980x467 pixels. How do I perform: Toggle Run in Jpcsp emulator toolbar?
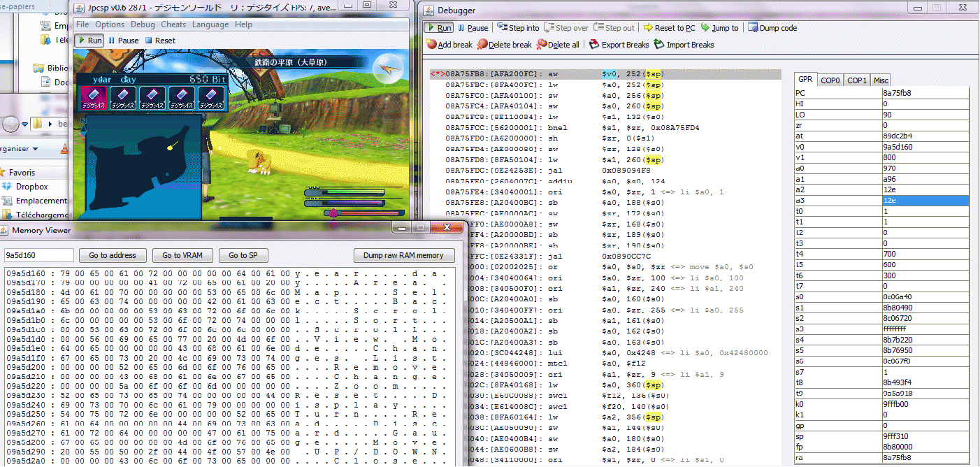click(x=89, y=41)
